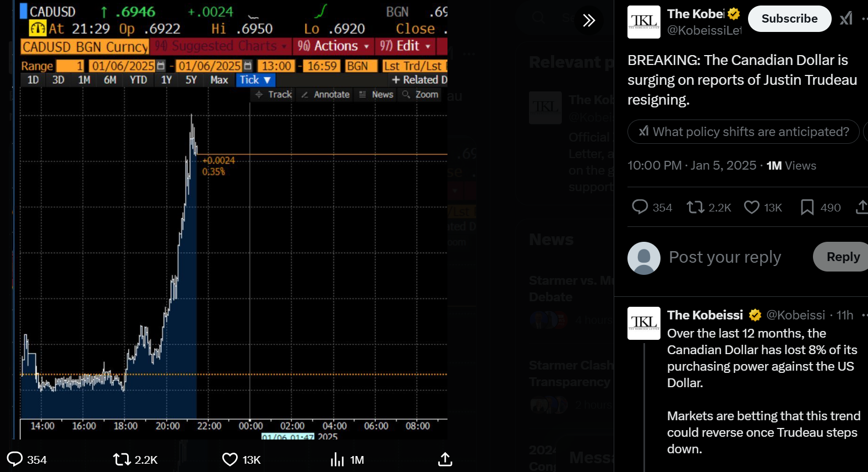
Task: Bookmark the post showing 490 saves
Action: click(807, 207)
